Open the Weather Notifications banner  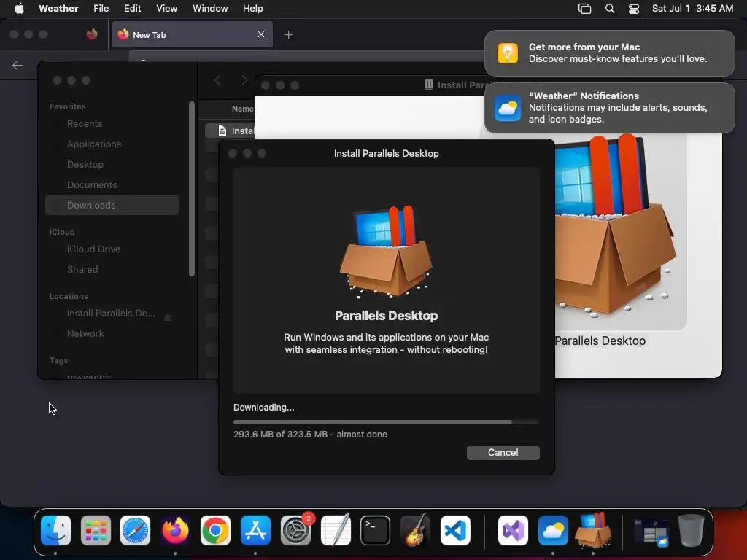(x=609, y=108)
